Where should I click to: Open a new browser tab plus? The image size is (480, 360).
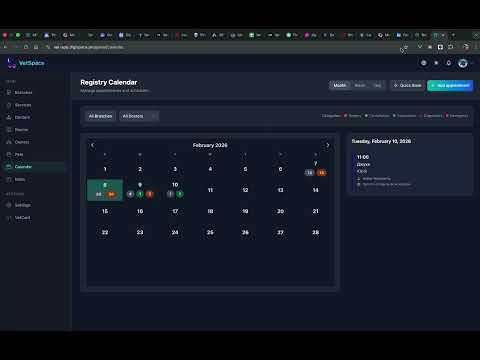point(453,35)
